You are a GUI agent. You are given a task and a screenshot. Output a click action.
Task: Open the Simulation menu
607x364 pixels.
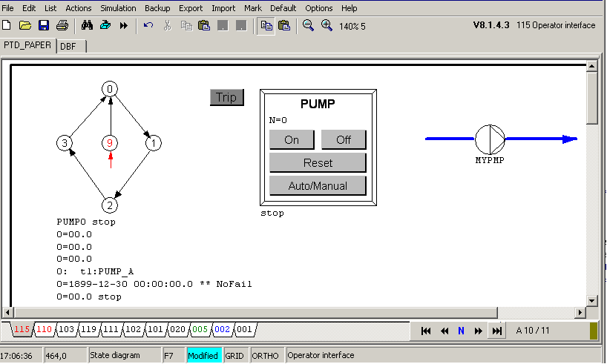click(x=118, y=8)
